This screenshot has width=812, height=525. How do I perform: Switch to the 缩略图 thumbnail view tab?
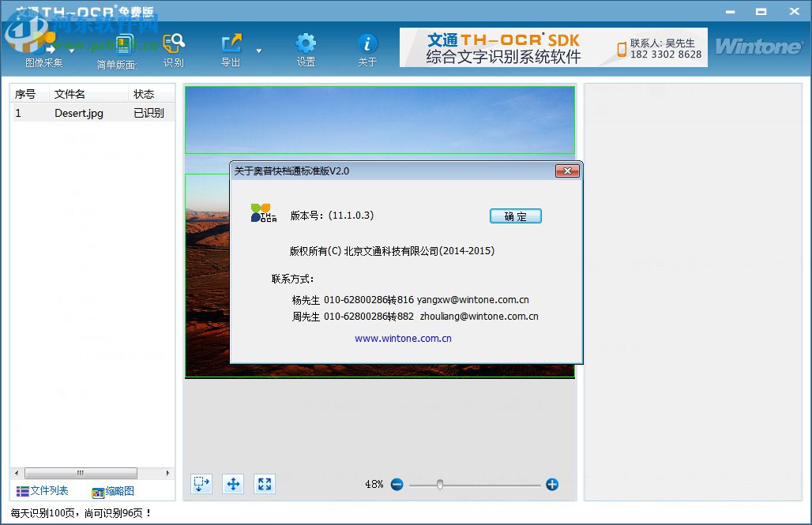point(111,490)
